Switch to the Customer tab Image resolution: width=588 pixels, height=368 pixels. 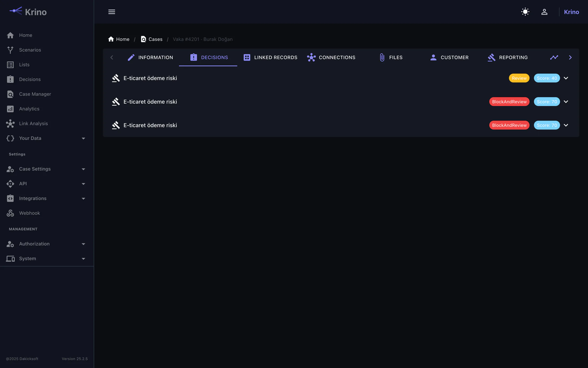point(449,57)
